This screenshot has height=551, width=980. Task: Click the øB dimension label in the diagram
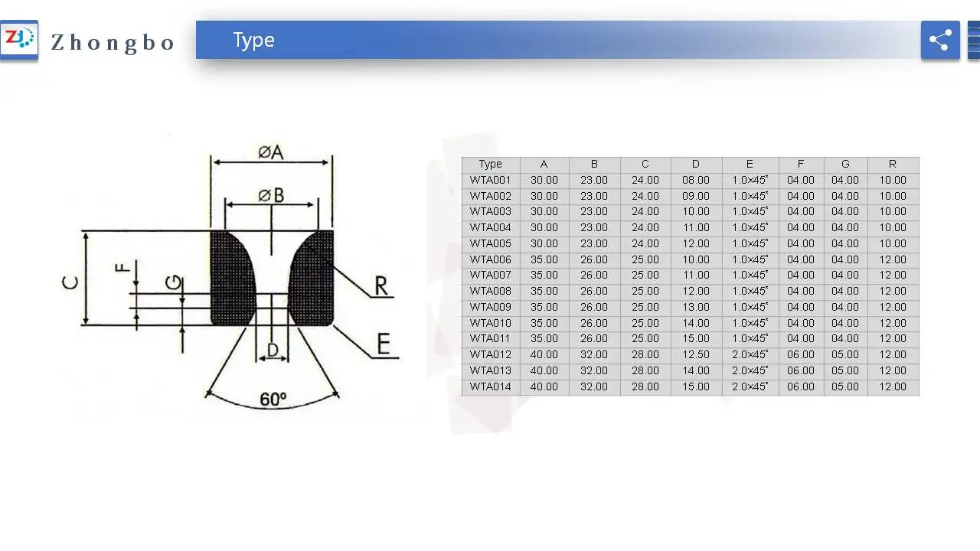(271, 195)
